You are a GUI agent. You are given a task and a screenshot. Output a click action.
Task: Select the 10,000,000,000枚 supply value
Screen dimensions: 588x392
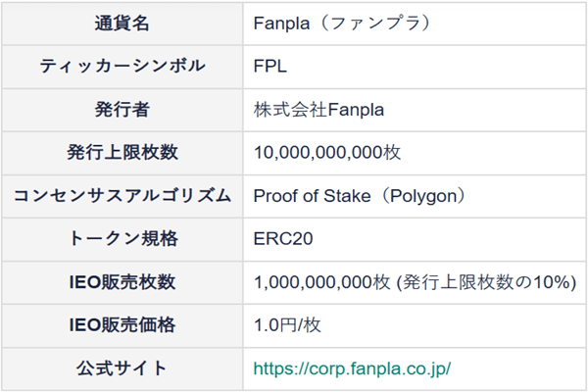[327, 152]
